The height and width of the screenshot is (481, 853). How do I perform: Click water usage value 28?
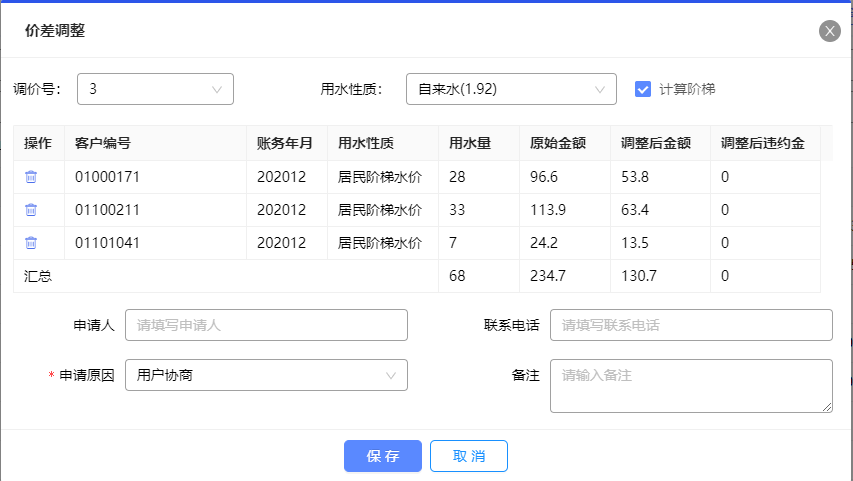click(457, 177)
